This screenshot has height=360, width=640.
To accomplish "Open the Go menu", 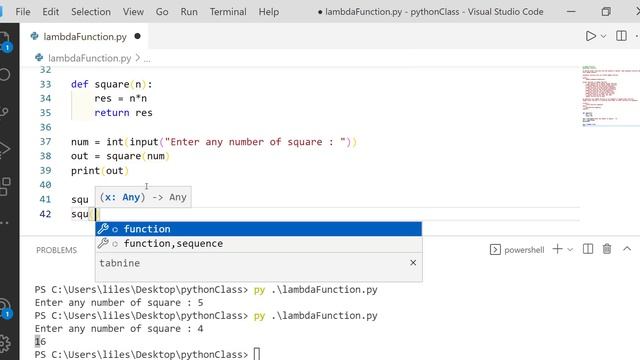I will (162, 12).
